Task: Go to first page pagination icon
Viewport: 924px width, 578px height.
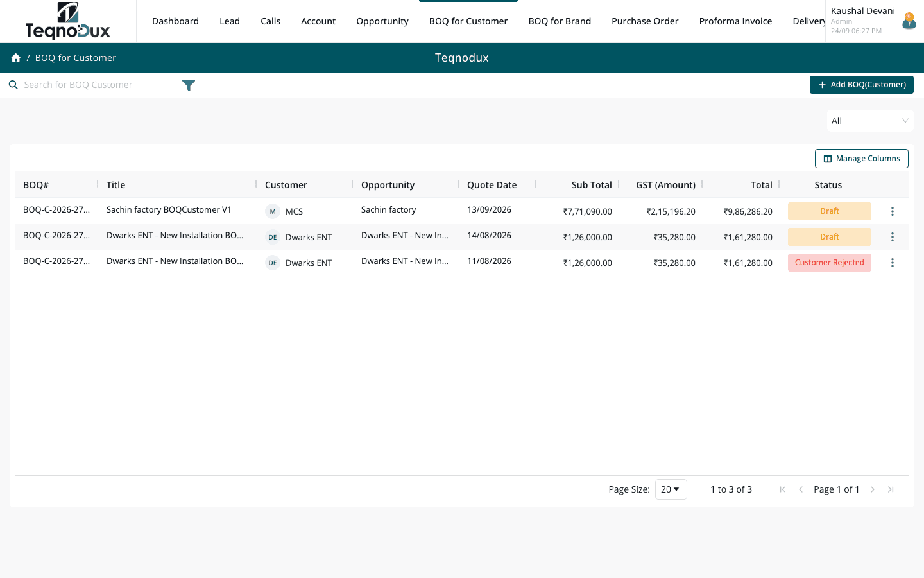Action: (783, 489)
